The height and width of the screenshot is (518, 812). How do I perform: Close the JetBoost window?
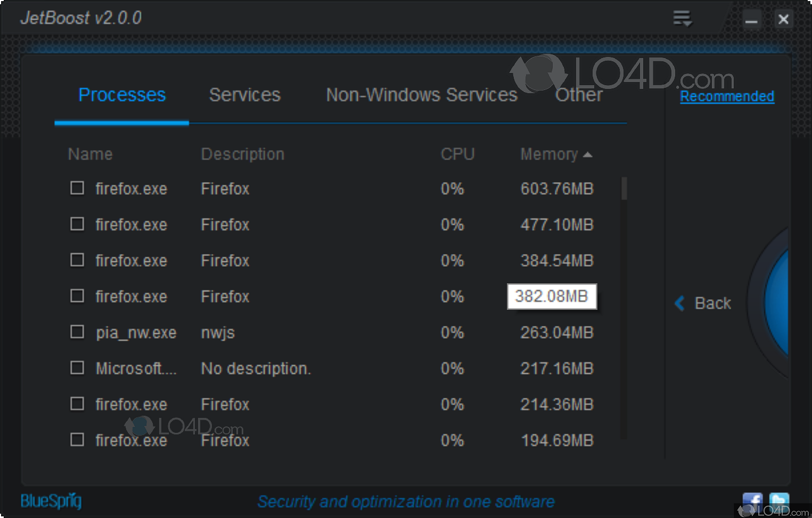pyautogui.click(x=783, y=20)
